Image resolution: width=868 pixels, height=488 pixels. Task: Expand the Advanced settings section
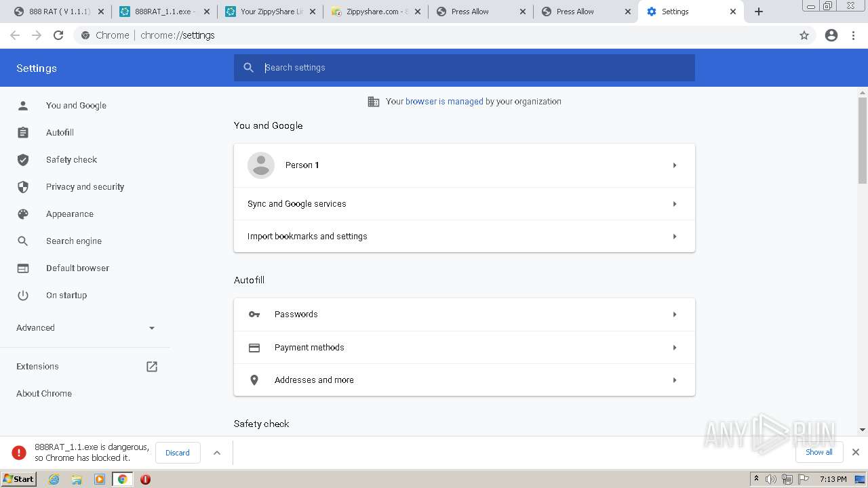pos(86,327)
